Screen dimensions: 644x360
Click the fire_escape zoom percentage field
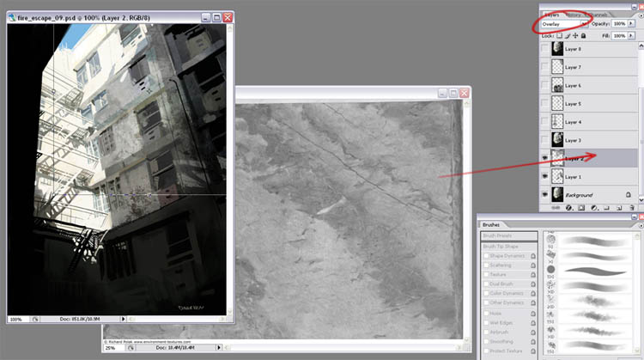tap(16, 319)
